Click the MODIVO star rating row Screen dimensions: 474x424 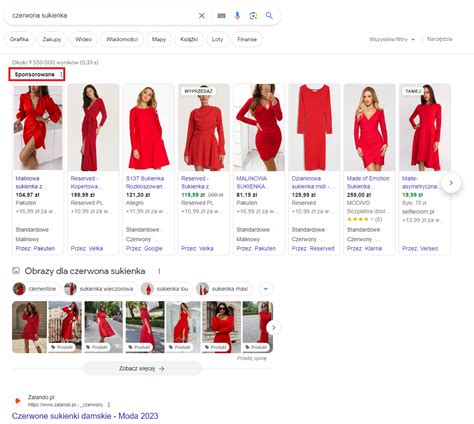click(364, 219)
